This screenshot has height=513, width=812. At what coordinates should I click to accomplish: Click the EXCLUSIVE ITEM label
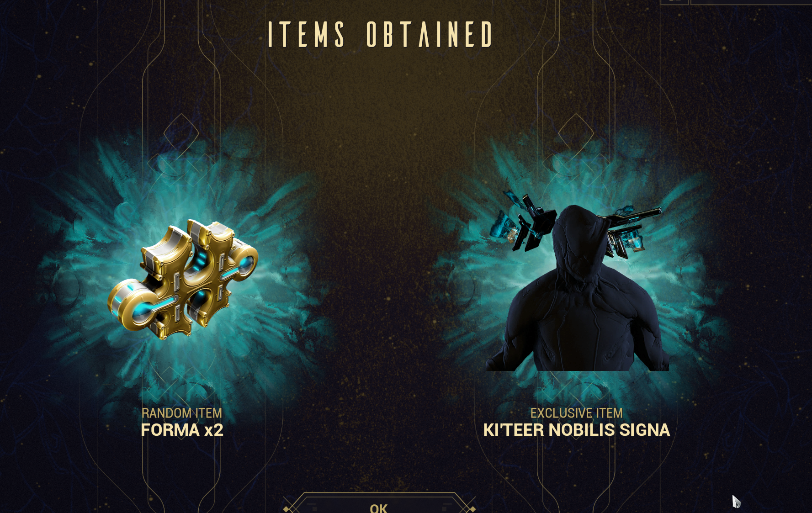[577, 413]
